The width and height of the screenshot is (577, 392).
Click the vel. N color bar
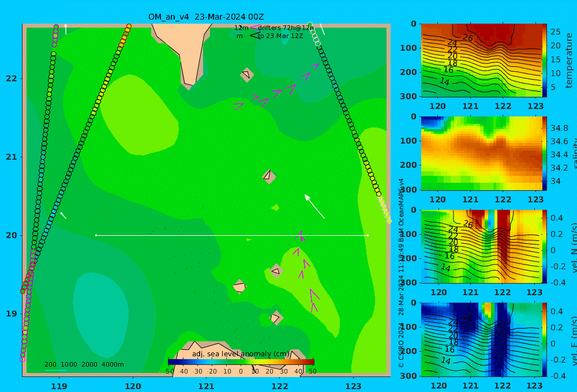point(545,246)
